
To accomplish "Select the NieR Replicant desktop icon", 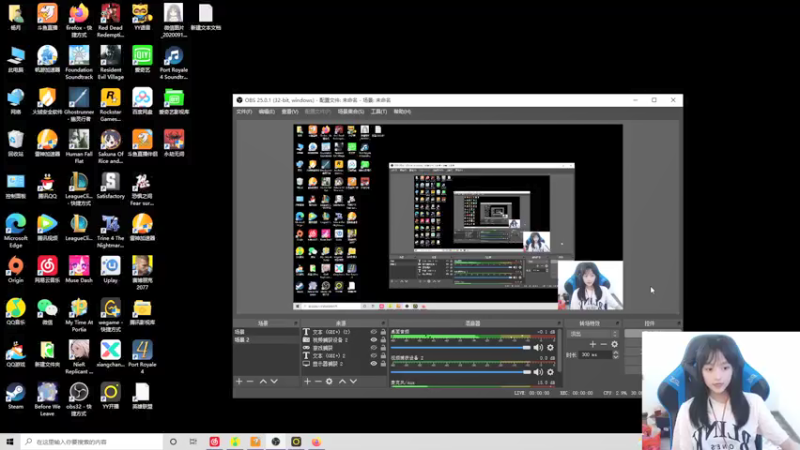I will coord(79,358).
